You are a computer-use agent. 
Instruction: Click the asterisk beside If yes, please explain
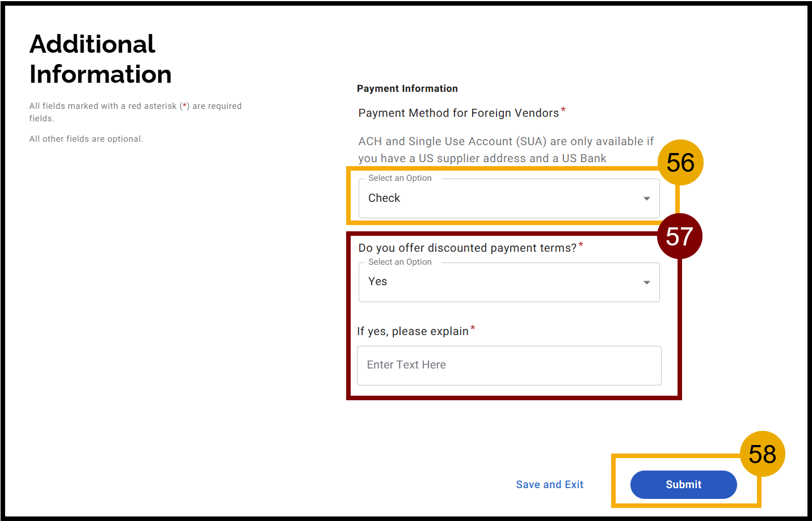473,327
